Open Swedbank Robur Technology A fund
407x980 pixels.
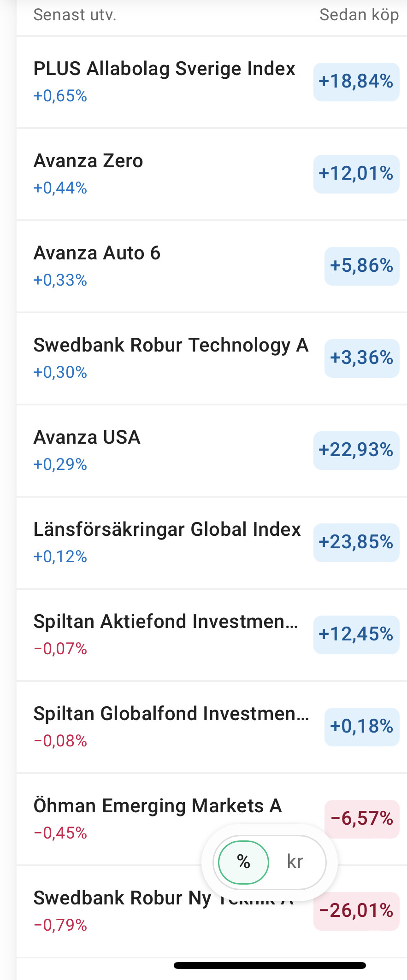(x=171, y=346)
